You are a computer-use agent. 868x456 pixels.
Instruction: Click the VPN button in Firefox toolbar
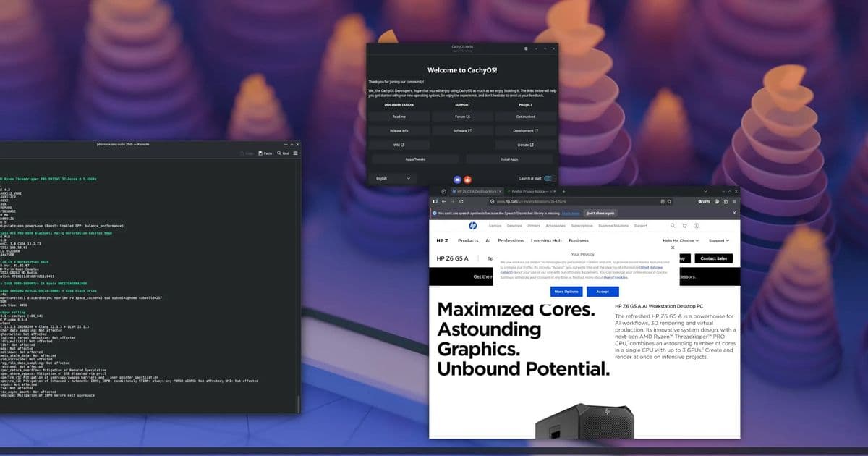pyautogui.click(x=705, y=201)
